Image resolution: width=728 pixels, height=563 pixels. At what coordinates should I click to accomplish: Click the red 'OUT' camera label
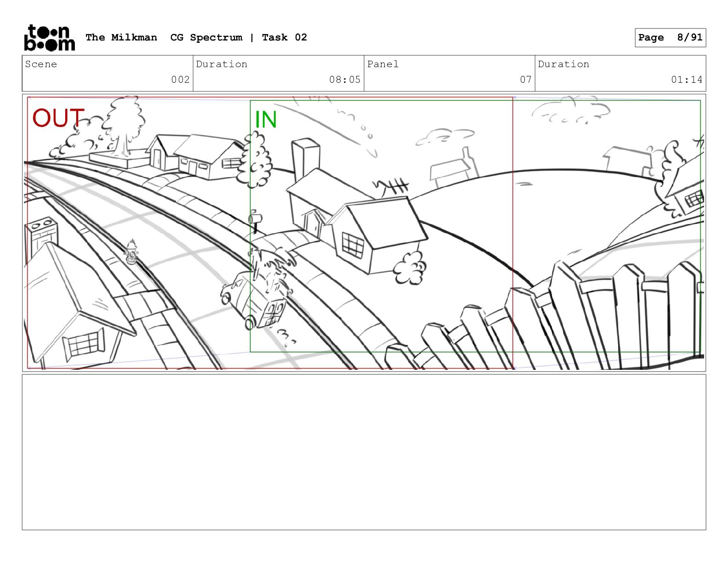click(58, 118)
